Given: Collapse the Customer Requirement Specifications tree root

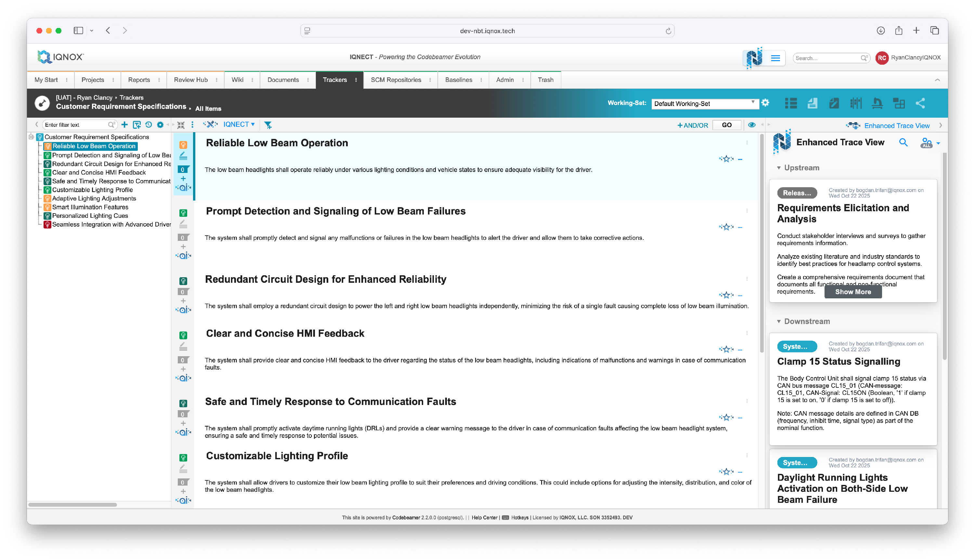Looking at the screenshot, I should coord(32,137).
